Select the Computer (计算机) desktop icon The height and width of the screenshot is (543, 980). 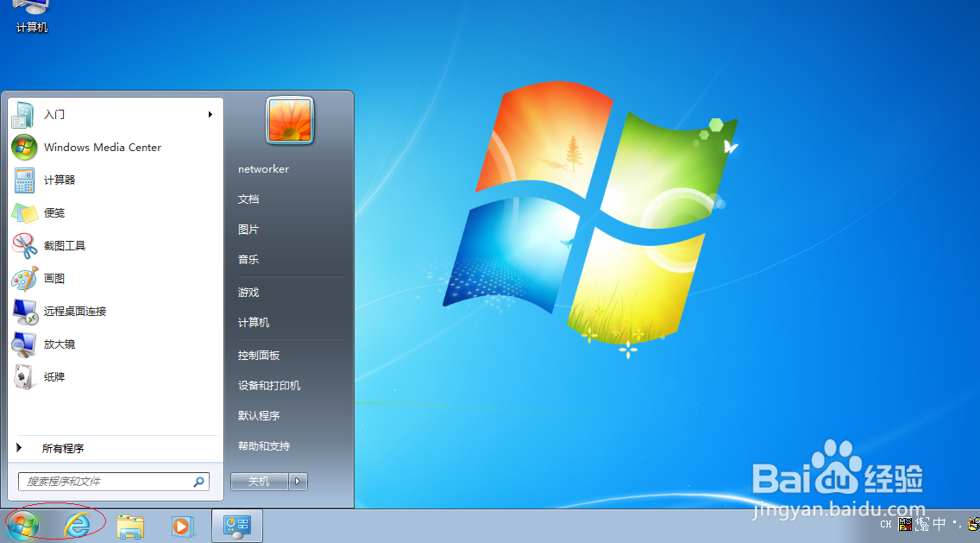point(31,16)
